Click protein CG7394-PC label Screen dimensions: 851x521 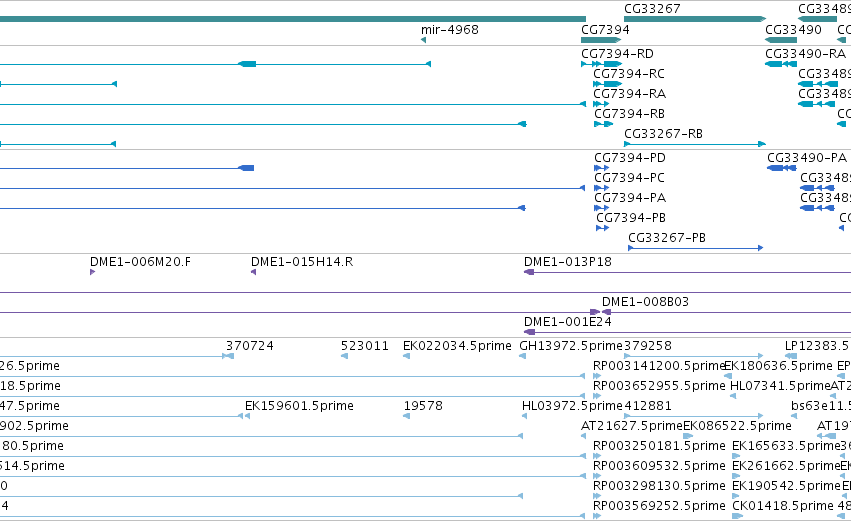coord(630,178)
